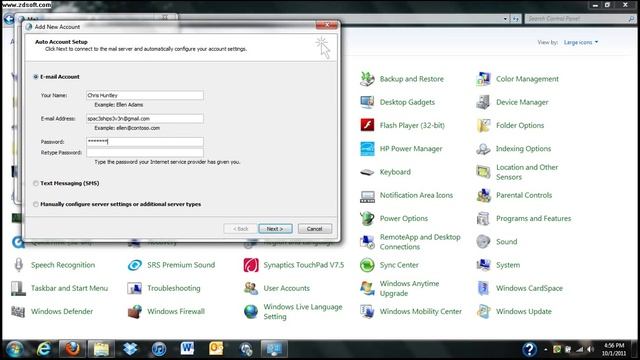Open Windows Update icon

(x=483, y=311)
